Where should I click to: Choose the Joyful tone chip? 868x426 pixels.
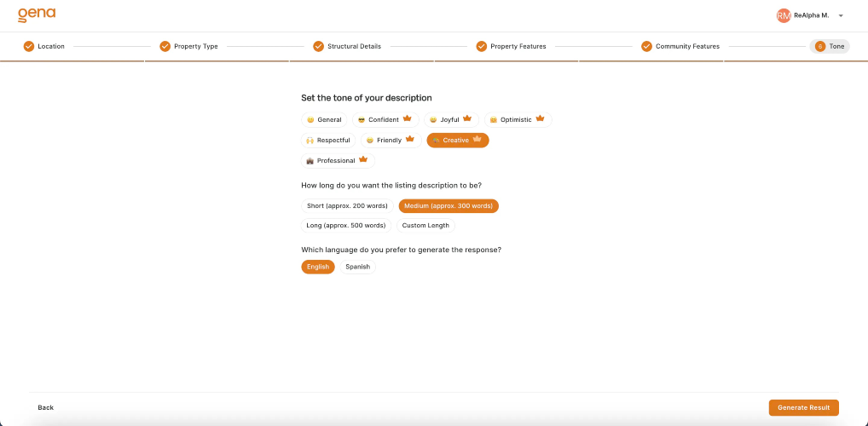point(451,120)
